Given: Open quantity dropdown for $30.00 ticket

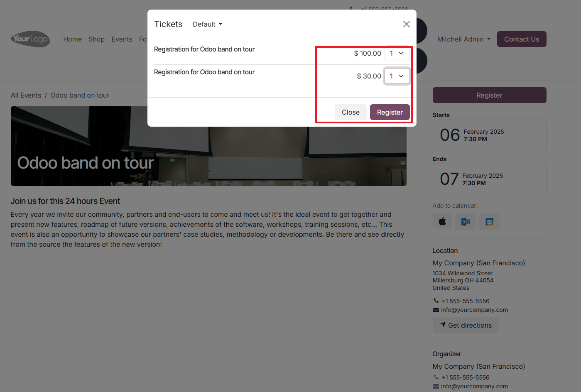Looking at the screenshot, I should (x=397, y=76).
